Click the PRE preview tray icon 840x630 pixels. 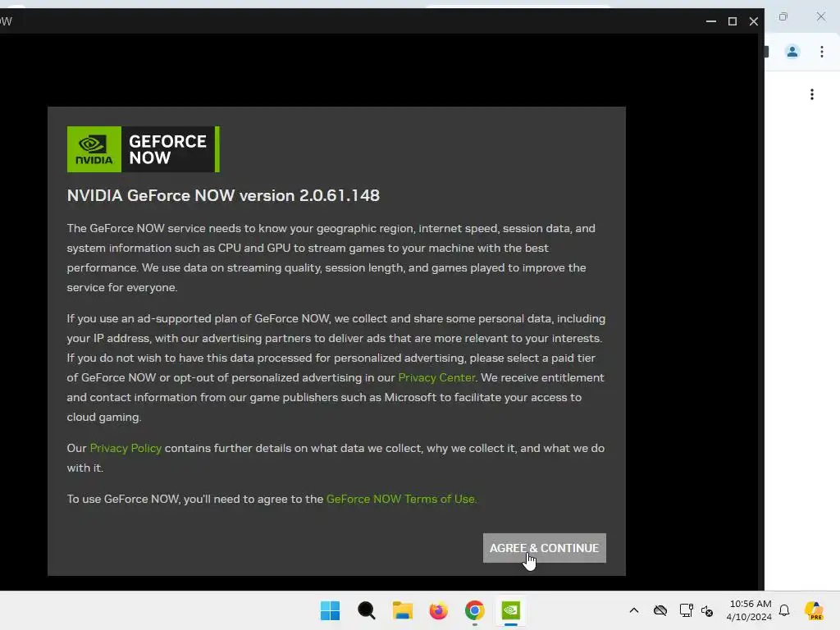[815, 610]
